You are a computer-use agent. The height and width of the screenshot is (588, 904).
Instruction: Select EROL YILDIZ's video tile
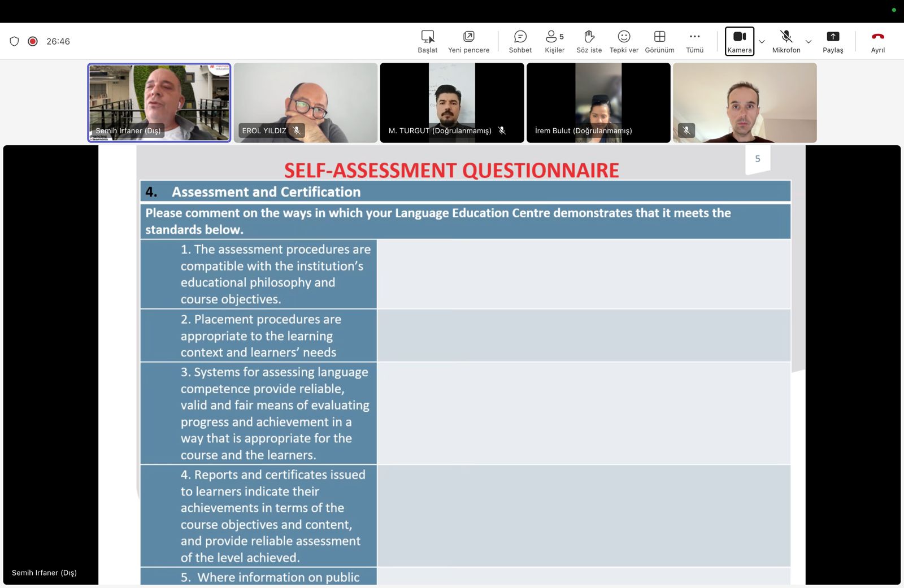tap(306, 102)
